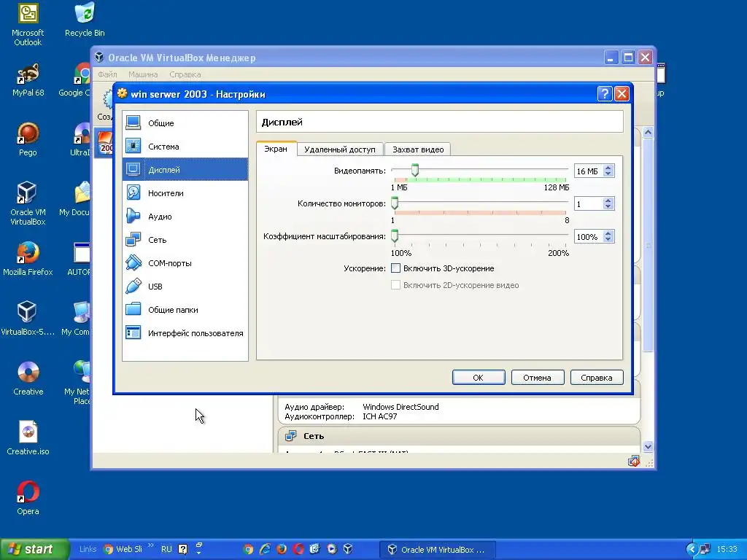This screenshot has width=747, height=560.
Task: Decrease monitor count with down arrow
Action: (x=608, y=206)
